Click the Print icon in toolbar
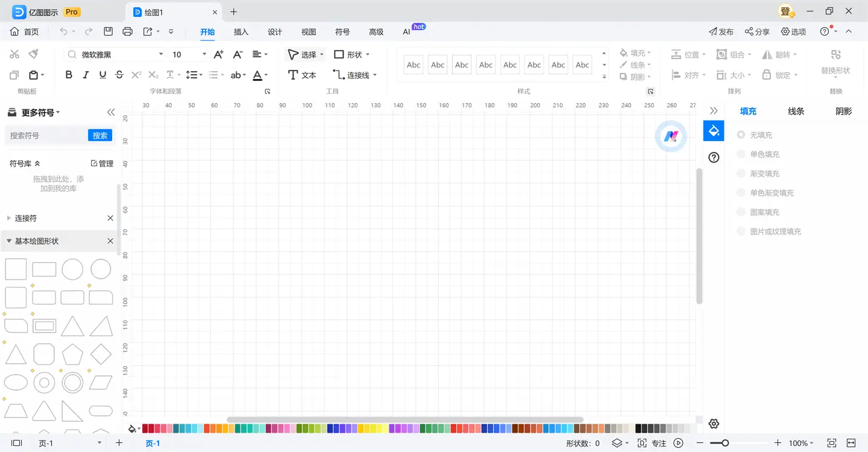Image resolution: width=868 pixels, height=452 pixels. tap(127, 31)
